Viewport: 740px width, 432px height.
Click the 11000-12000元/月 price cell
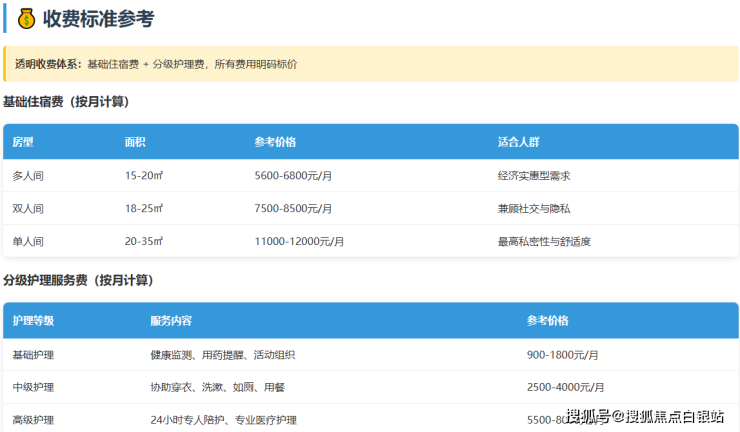299,241
